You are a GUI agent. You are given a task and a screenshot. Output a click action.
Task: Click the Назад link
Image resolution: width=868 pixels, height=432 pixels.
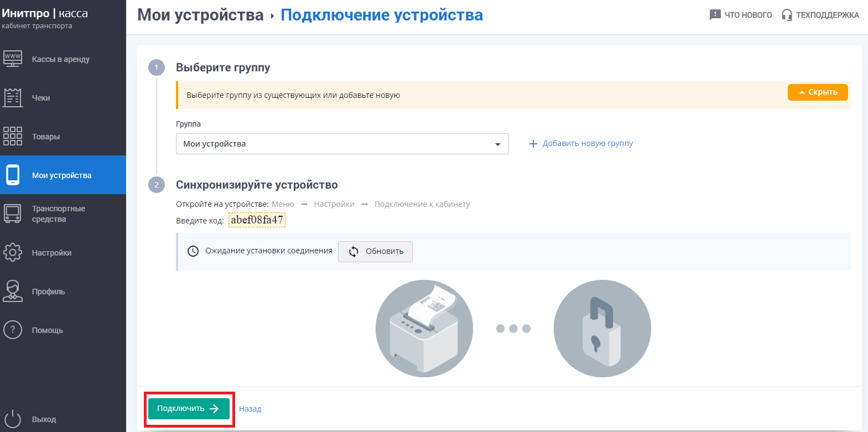pos(250,409)
